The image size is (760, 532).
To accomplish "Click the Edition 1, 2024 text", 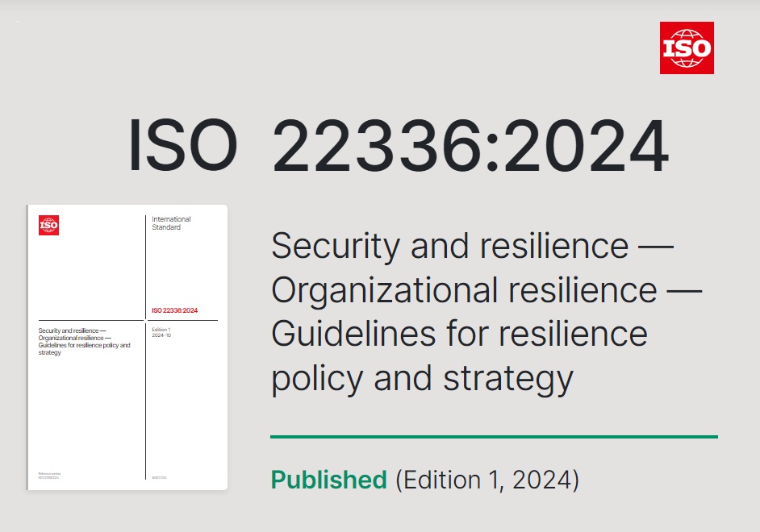I will pyautogui.click(x=487, y=480).
